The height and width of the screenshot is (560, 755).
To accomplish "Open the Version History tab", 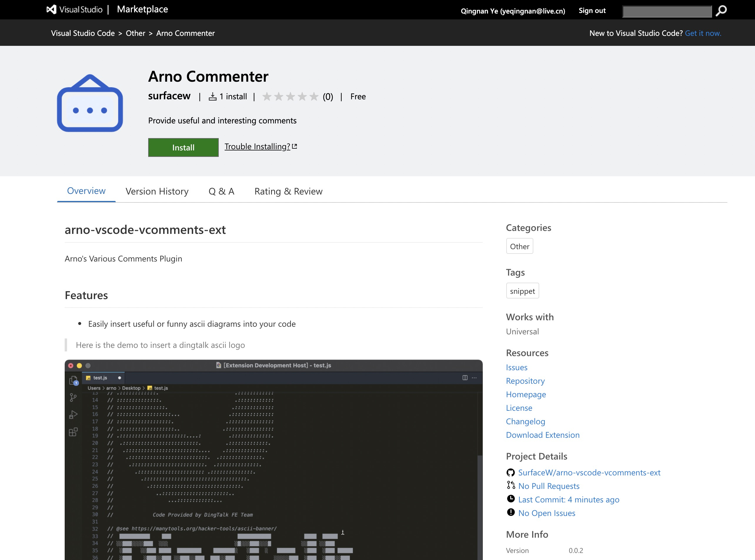I will 157,192.
